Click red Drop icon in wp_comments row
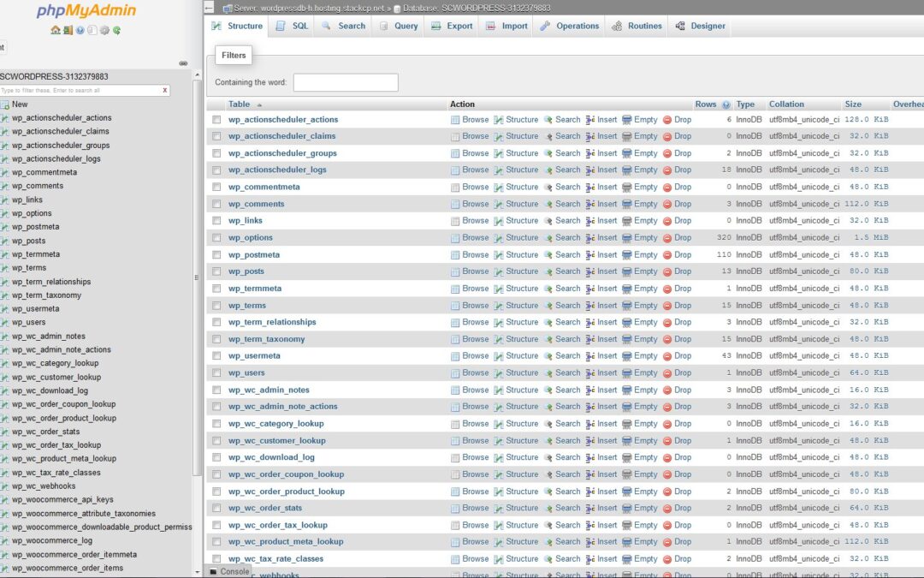This screenshot has width=924, height=578. pyautogui.click(x=667, y=204)
